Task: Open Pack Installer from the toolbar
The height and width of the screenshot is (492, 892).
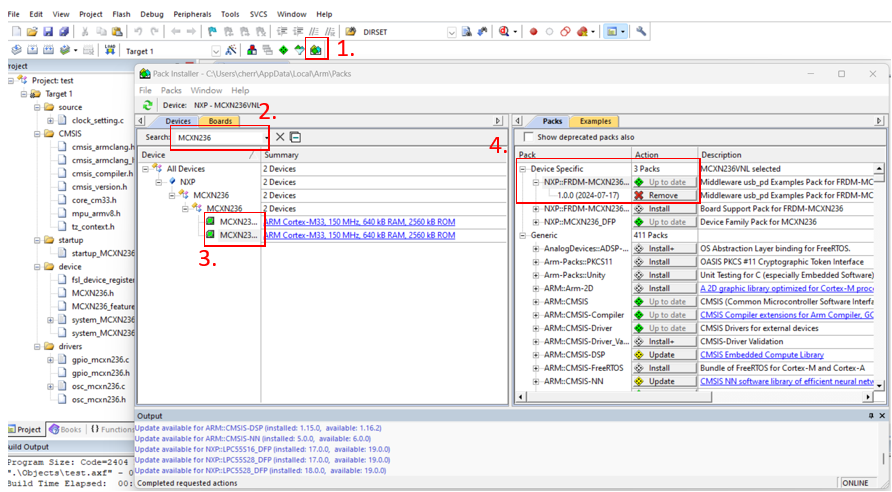Action: pos(316,50)
